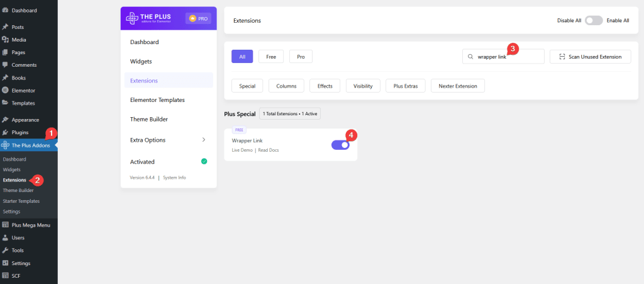Click the Posts pin icon

point(5,27)
